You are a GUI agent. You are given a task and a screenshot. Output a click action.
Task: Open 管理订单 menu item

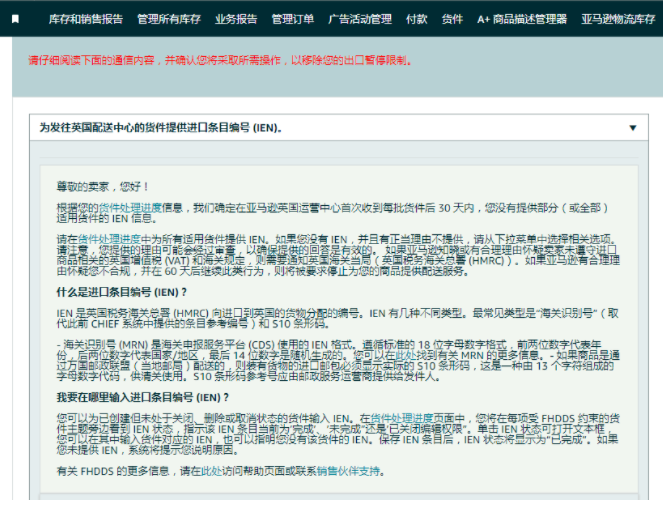(x=293, y=19)
